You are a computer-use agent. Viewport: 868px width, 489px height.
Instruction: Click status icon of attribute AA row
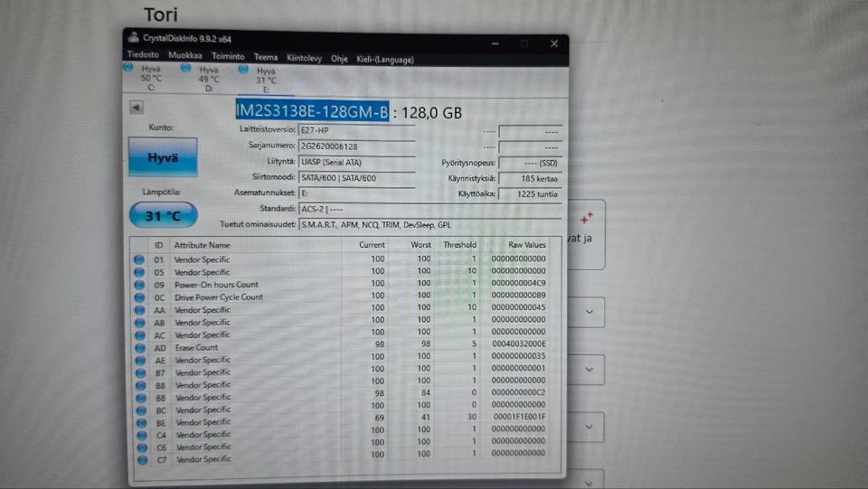click(x=139, y=310)
